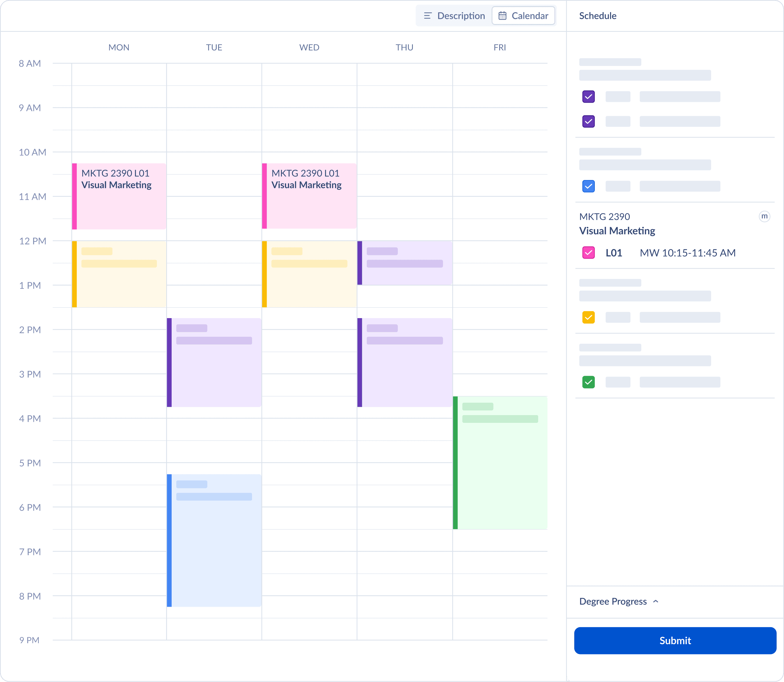784x682 pixels.
Task: Toggle the second purple checkbox
Action: (589, 121)
